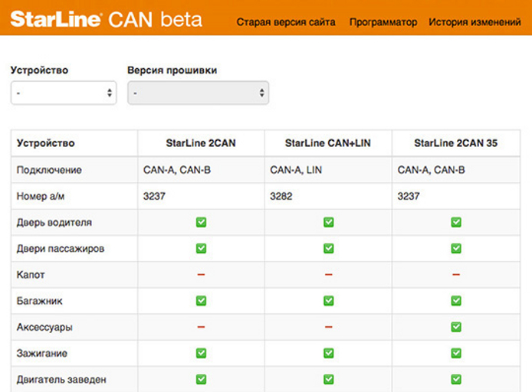Click Аксессуары red dash under StarLine 2CAN

(201, 327)
